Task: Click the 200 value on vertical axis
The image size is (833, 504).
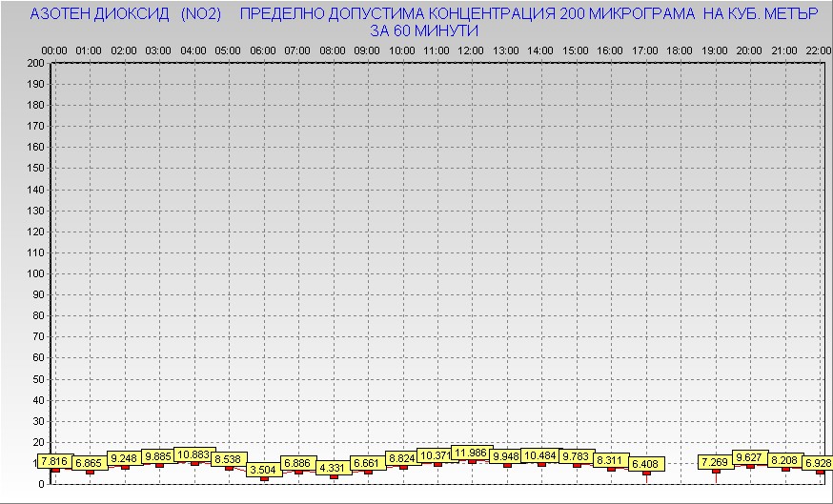Action: 35,63
